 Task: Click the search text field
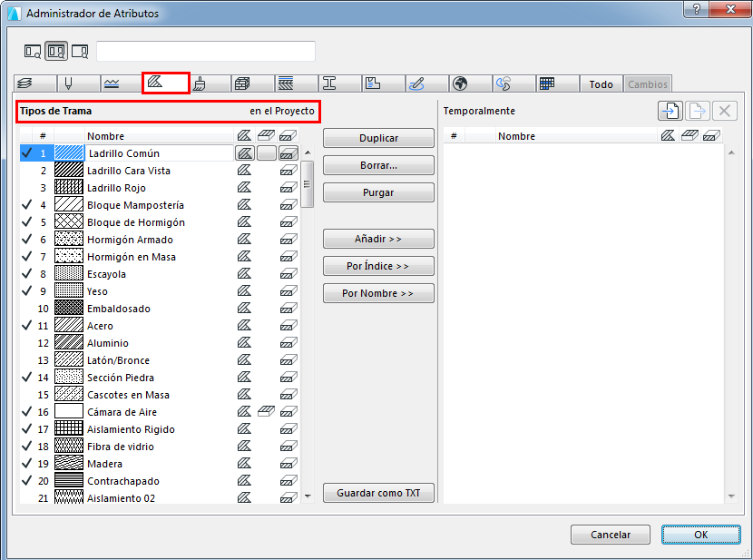[206, 51]
